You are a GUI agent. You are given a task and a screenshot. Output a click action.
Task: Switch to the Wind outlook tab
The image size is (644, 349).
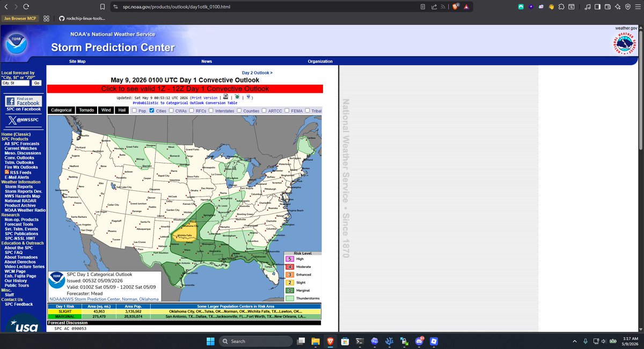tap(106, 110)
